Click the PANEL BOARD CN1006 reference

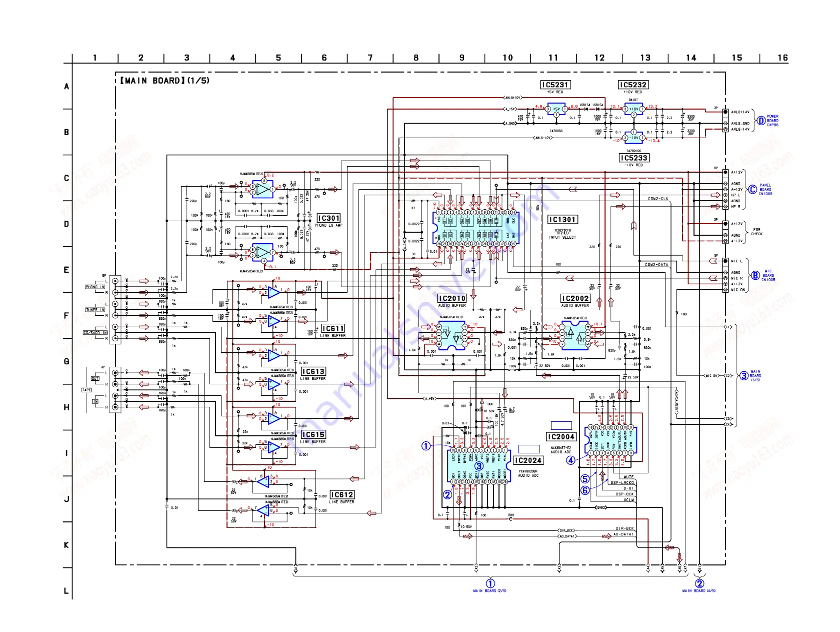[765, 190]
